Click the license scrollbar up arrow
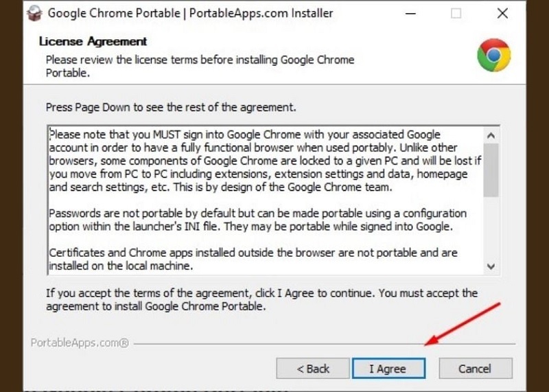 click(491, 135)
